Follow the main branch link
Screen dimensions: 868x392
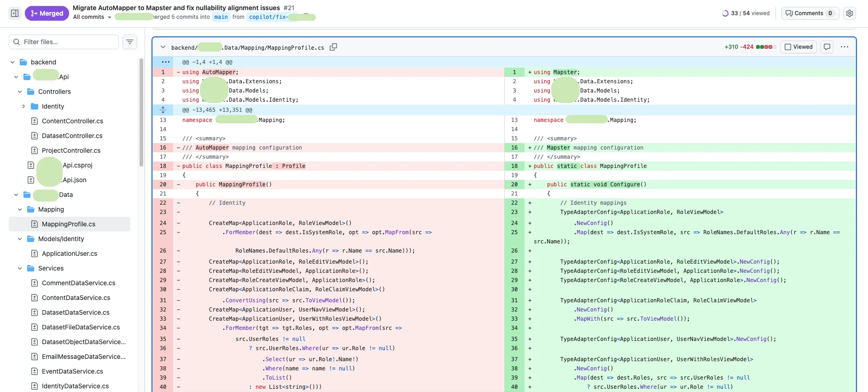click(221, 17)
